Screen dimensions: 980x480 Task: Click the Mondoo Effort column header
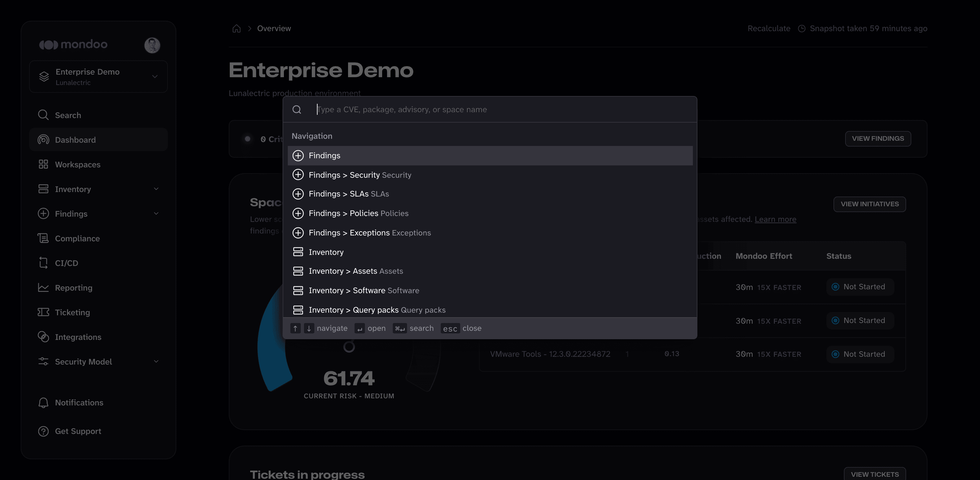point(764,256)
